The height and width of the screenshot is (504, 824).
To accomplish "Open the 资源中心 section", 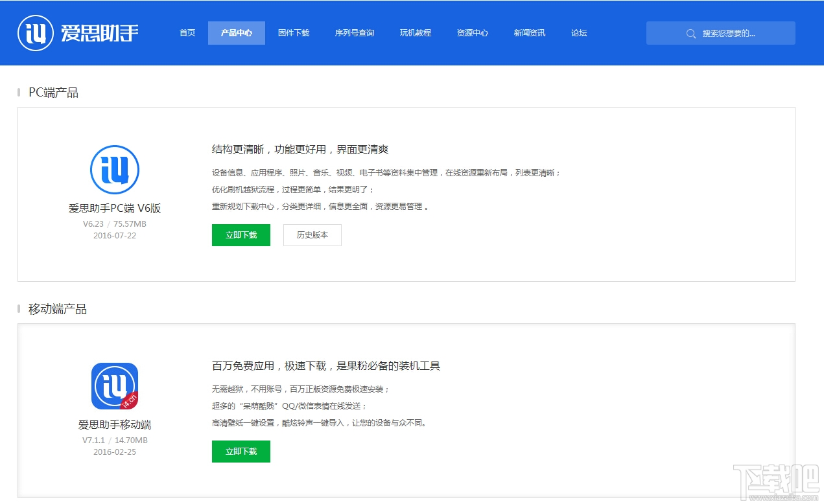I will coord(473,33).
